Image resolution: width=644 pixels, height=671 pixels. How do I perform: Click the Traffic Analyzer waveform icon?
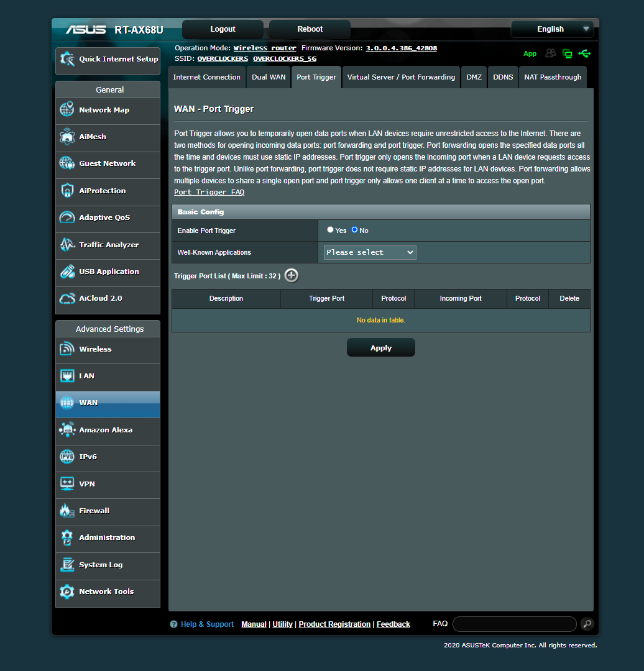point(67,244)
